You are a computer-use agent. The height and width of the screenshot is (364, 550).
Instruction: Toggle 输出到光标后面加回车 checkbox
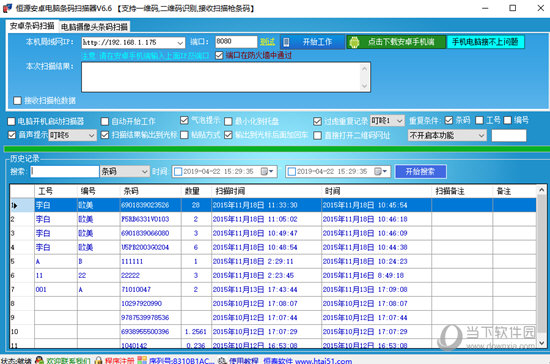[x=228, y=135]
